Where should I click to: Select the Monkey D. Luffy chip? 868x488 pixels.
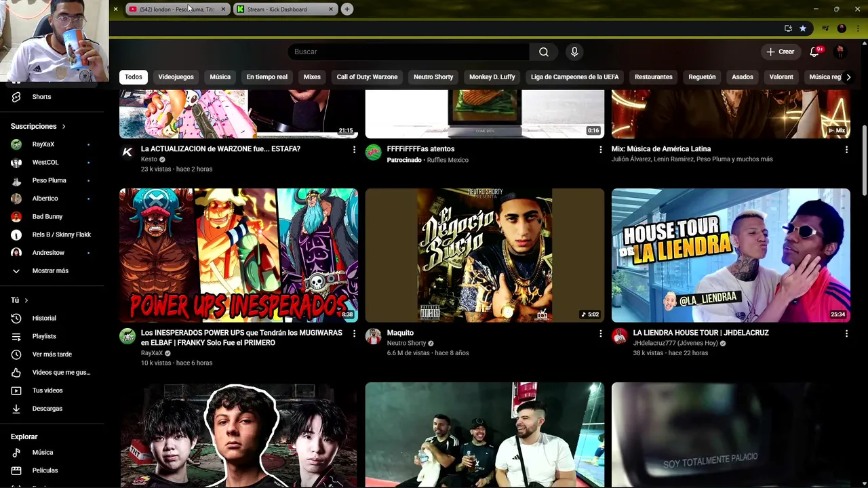(492, 77)
